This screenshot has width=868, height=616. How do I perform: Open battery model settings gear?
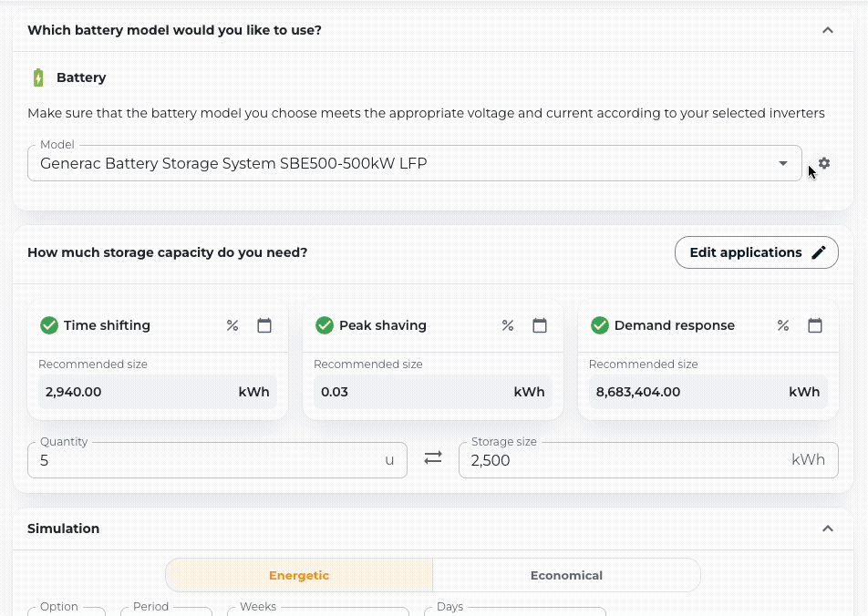point(824,163)
